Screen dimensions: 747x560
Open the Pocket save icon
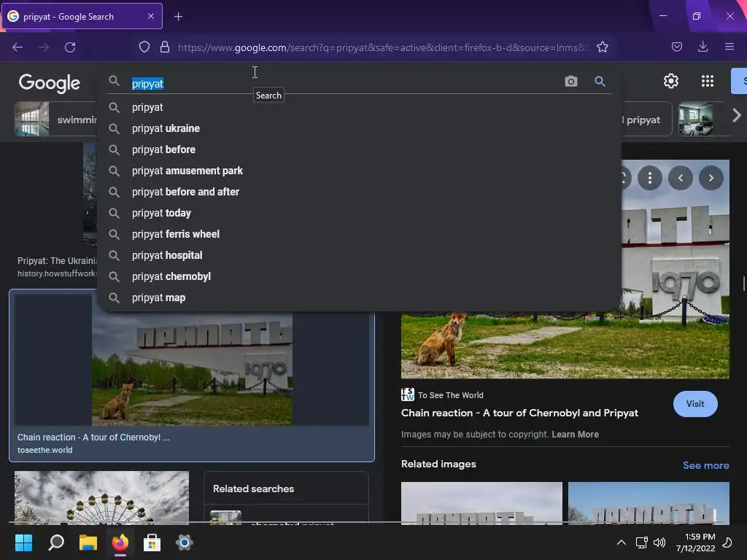(676, 47)
